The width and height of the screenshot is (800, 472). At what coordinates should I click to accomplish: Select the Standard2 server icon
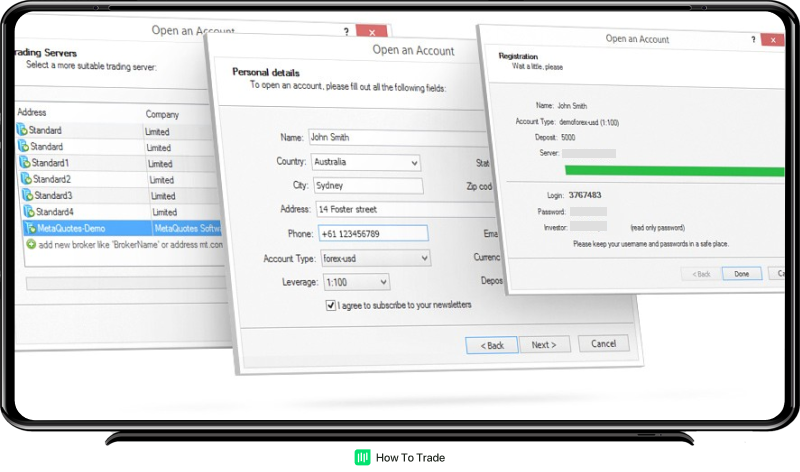click(x=25, y=179)
